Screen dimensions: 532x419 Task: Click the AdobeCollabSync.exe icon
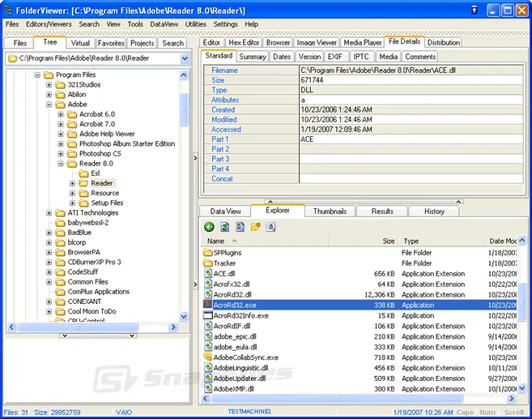(207, 357)
